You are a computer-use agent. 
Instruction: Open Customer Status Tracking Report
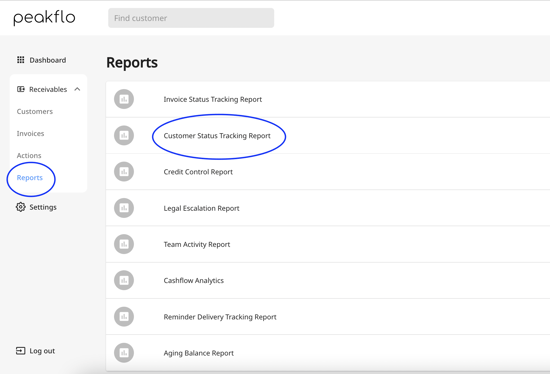coord(217,136)
